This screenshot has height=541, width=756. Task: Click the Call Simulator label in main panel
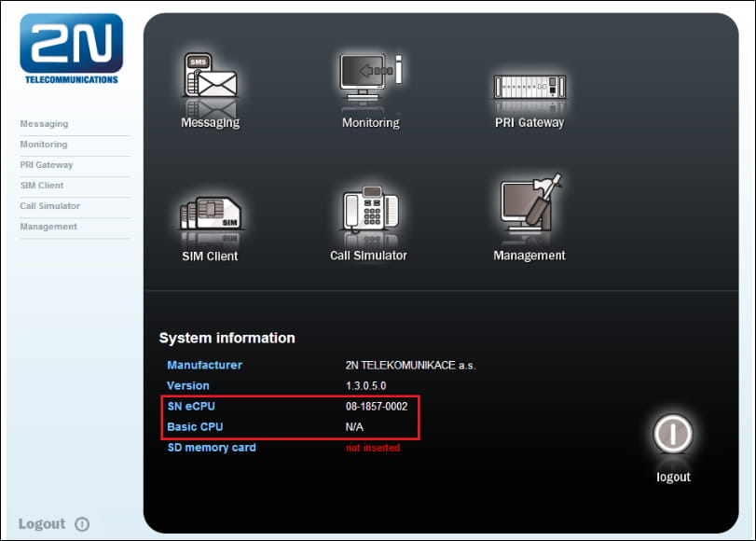coord(368,256)
